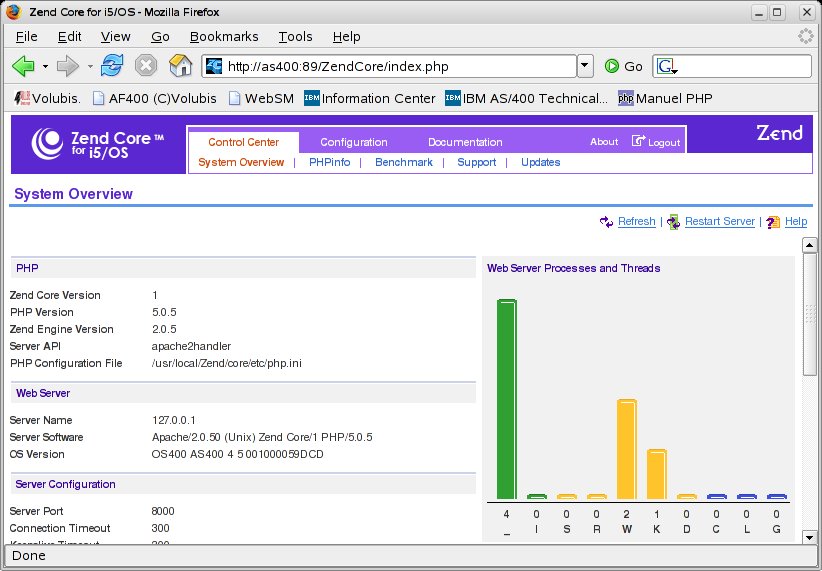Viewport: 822px width, 571px height.
Task: Open the WebSM bookmark
Action: 261,98
